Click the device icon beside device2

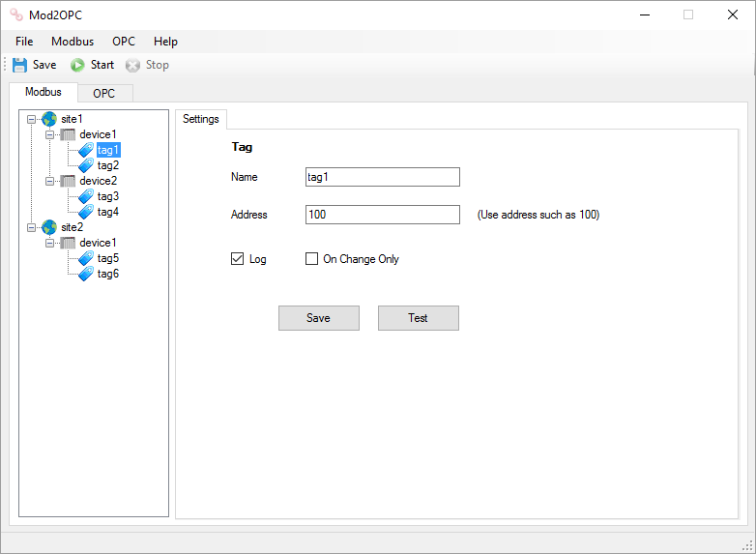coord(68,181)
